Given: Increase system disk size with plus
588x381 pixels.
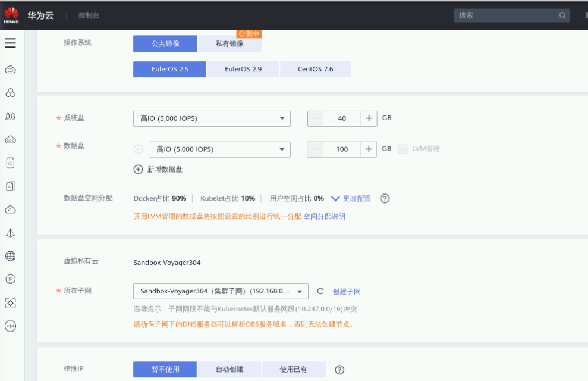Looking at the screenshot, I should pyautogui.click(x=369, y=118).
